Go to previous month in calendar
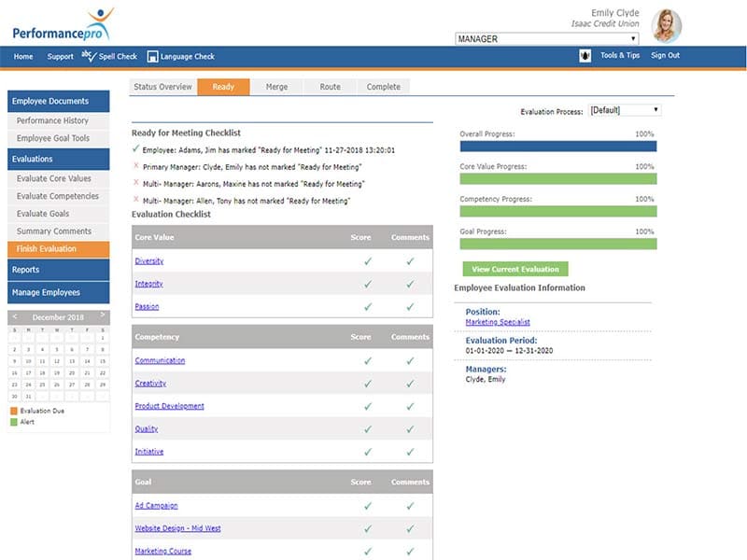The height and width of the screenshot is (560, 747). (x=15, y=317)
